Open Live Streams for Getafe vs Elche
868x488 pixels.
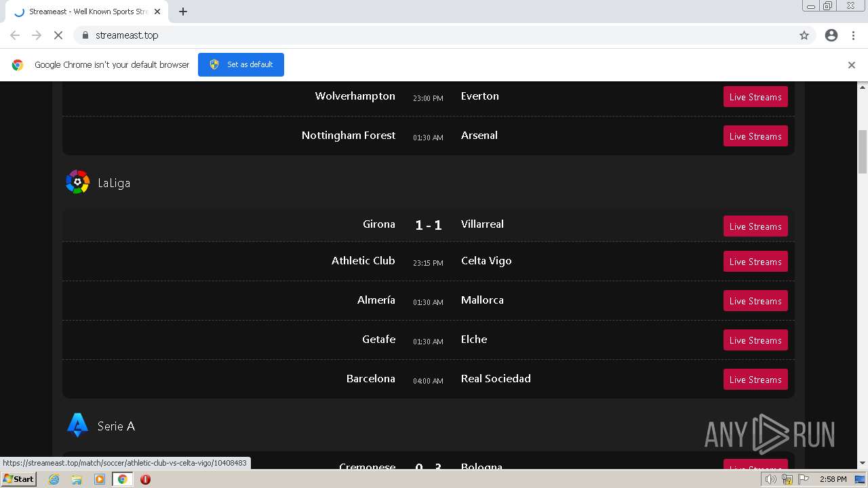(755, 340)
